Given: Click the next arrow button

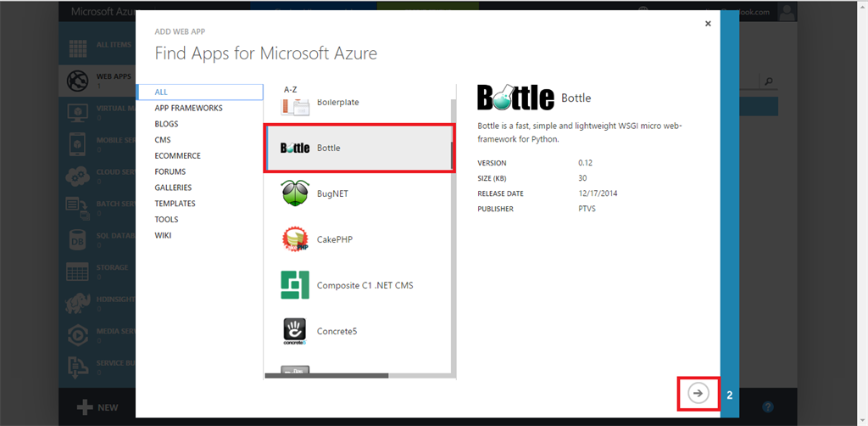Looking at the screenshot, I should (698, 393).
